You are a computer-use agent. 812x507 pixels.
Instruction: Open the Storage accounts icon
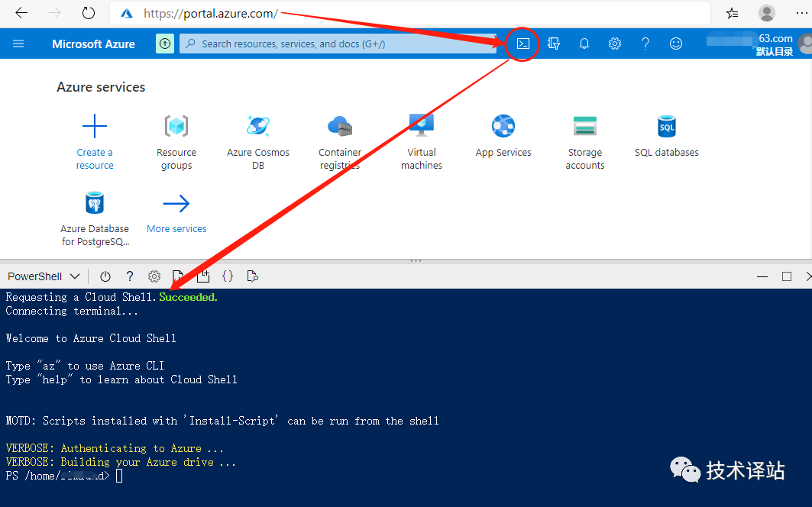[585, 126]
